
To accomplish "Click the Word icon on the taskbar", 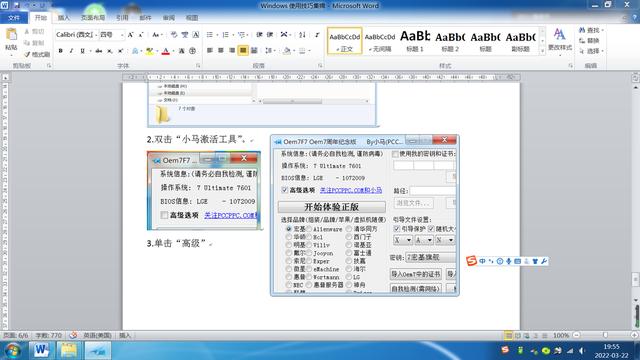I will point(41,351).
